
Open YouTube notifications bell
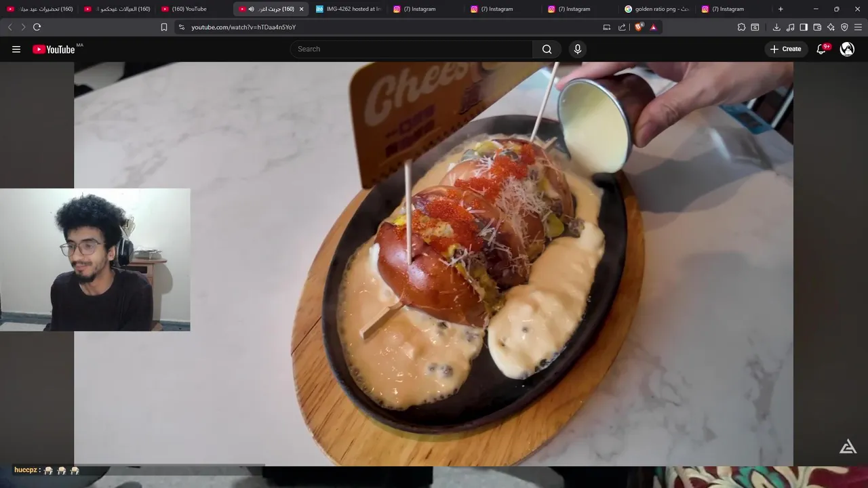pos(821,49)
